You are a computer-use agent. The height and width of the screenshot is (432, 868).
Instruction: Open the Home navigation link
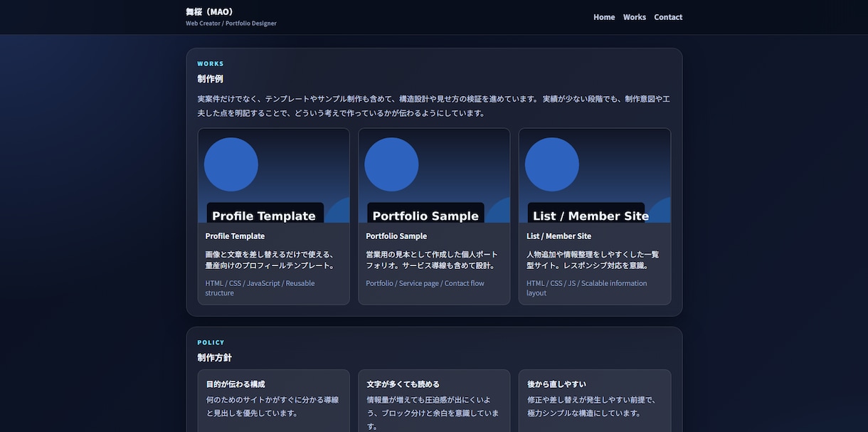(604, 17)
